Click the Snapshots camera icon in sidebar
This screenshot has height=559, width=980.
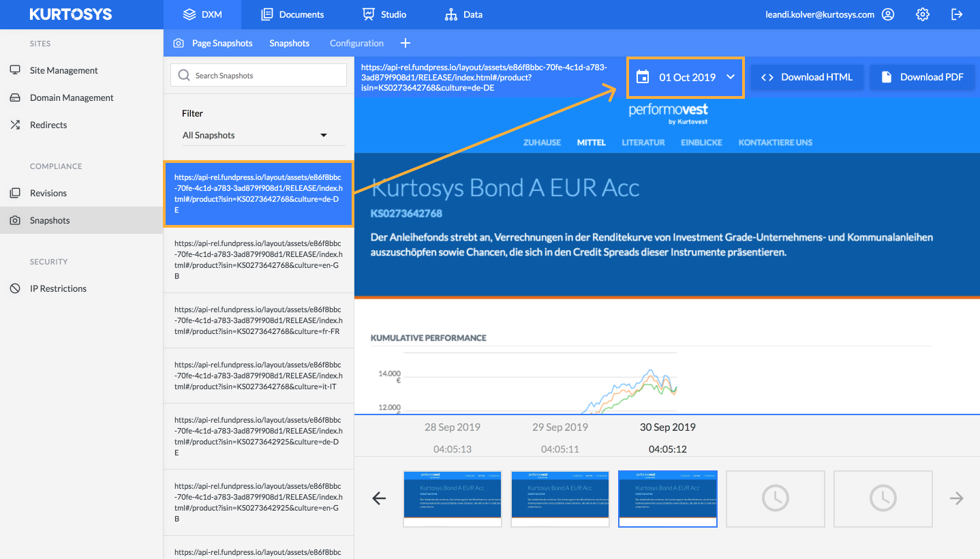pos(15,220)
